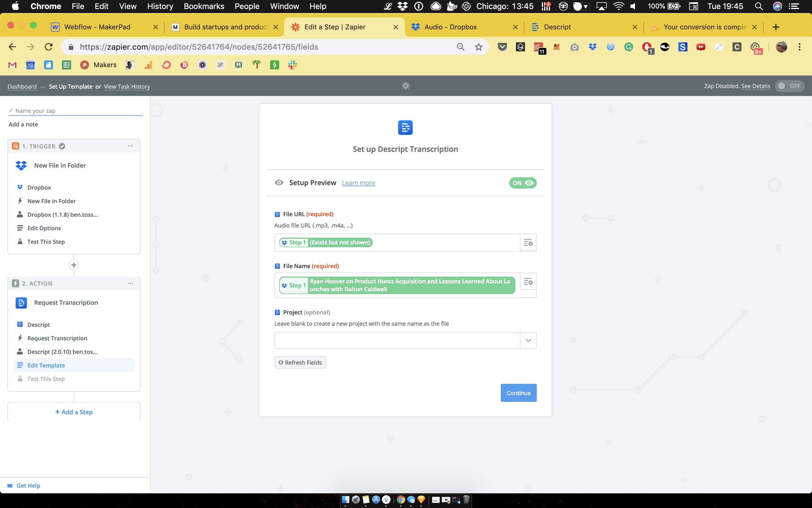Reload the page with browser refresh icon
Viewport: 812px width, 508px height.
[x=48, y=47]
